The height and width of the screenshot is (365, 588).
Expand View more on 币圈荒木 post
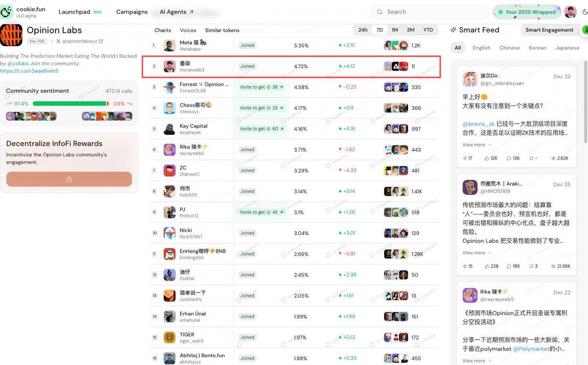point(477,253)
